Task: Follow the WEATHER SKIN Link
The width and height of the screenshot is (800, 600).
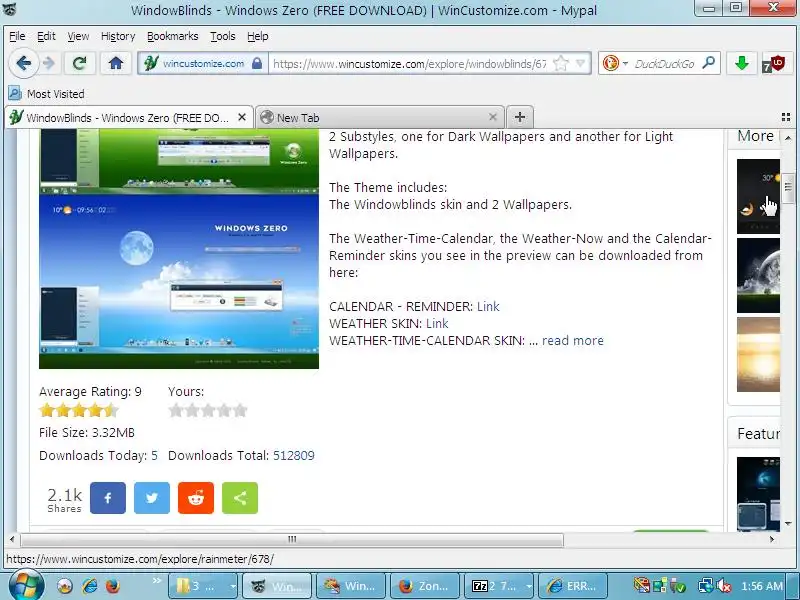Action: pos(437,323)
